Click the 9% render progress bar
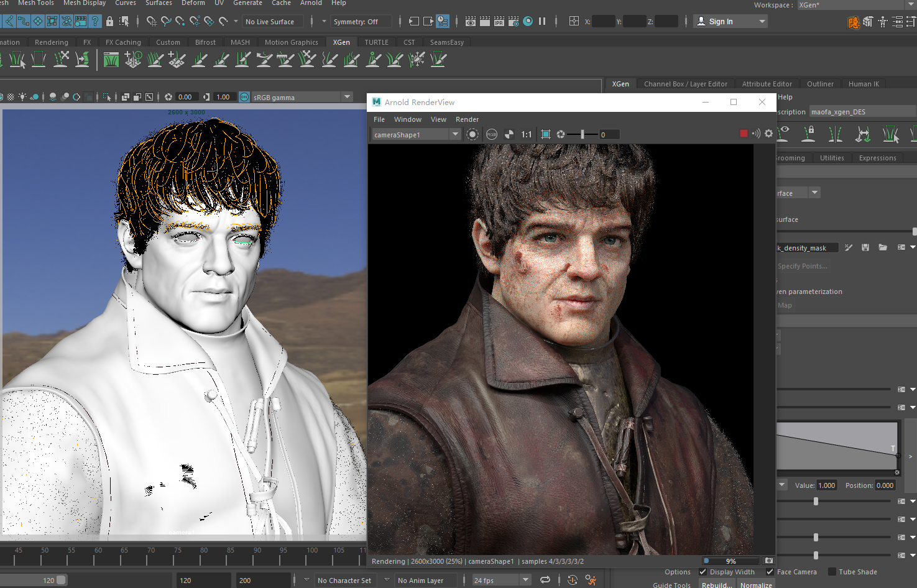This screenshot has width=917, height=588. click(x=731, y=561)
